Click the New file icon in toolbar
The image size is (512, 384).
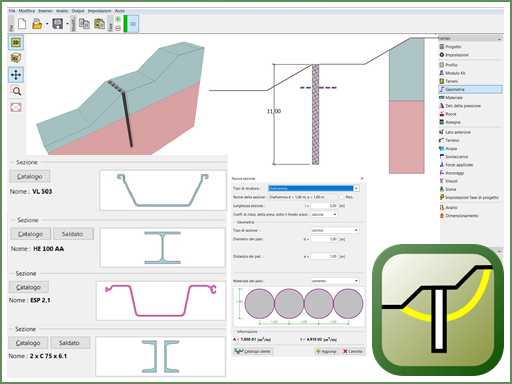22,24
